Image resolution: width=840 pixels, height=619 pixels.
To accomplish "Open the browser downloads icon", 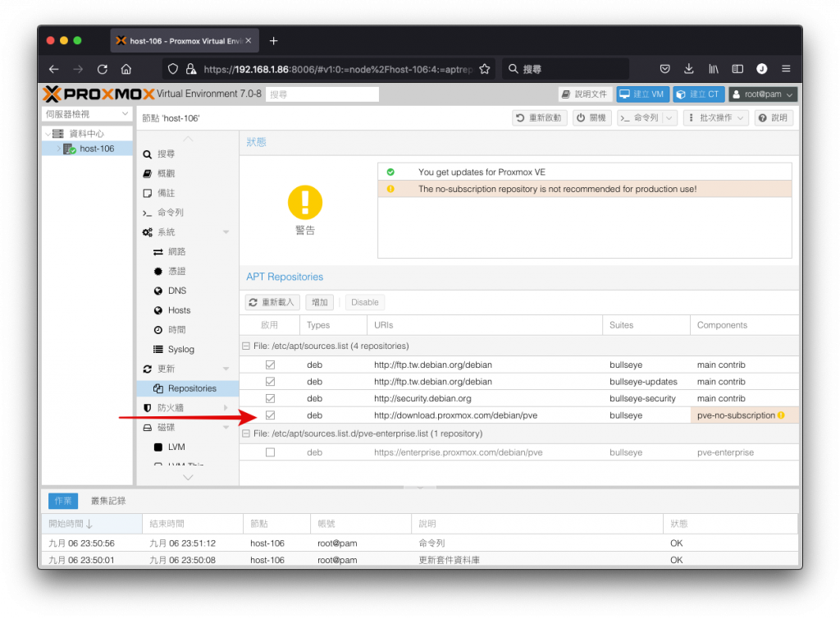I will click(x=689, y=69).
